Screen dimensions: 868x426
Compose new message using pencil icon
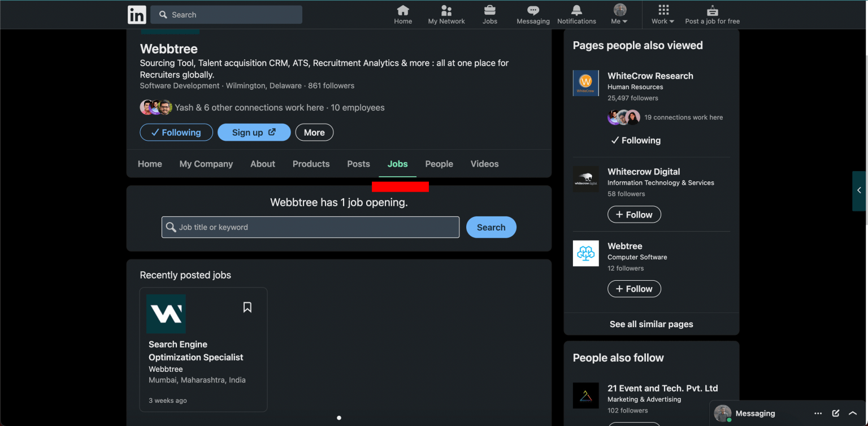pyautogui.click(x=836, y=414)
